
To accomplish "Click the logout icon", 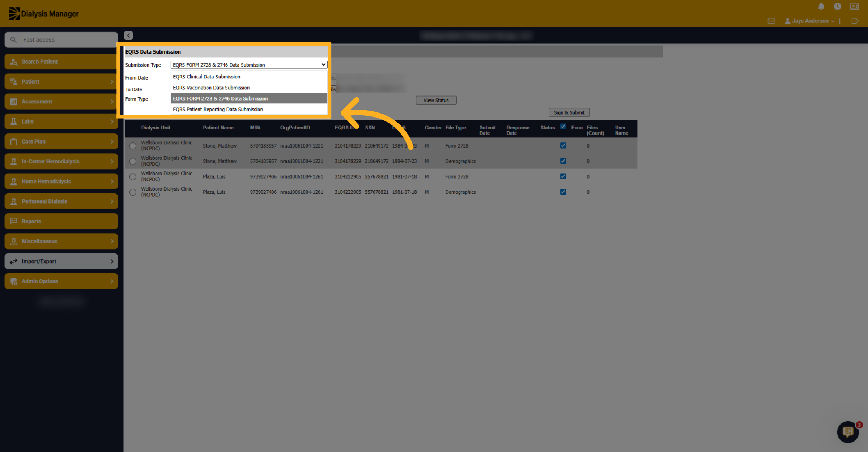I will pos(855,21).
